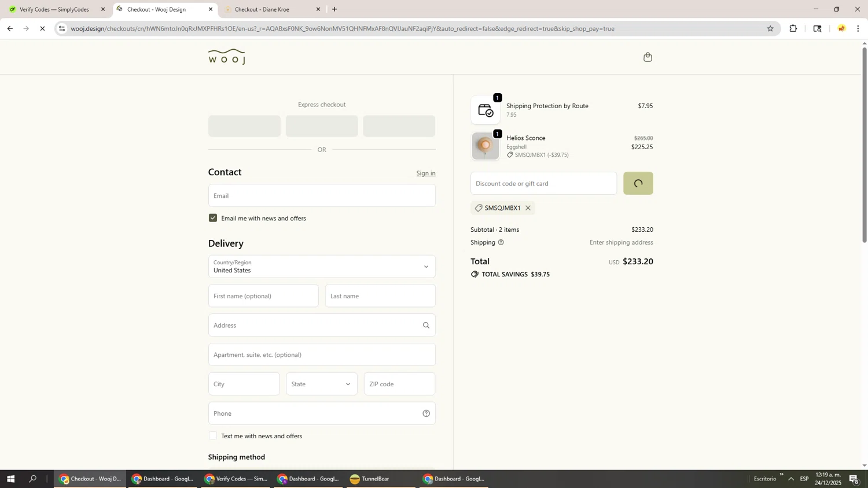This screenshot has width=868, height=488.
Task: Stop loading the page
Action: tap(42, 28)
